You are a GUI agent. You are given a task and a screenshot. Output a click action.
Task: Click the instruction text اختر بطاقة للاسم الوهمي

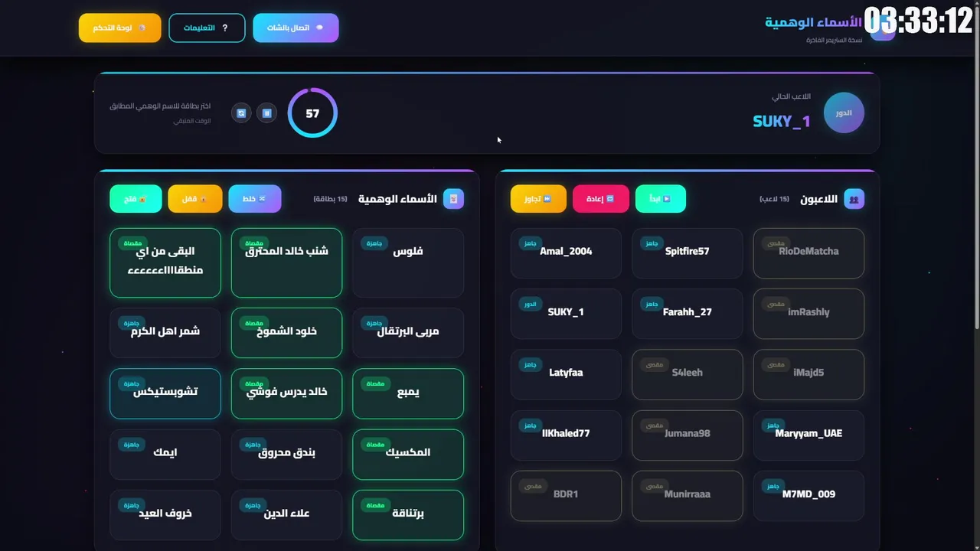[160, 106]
